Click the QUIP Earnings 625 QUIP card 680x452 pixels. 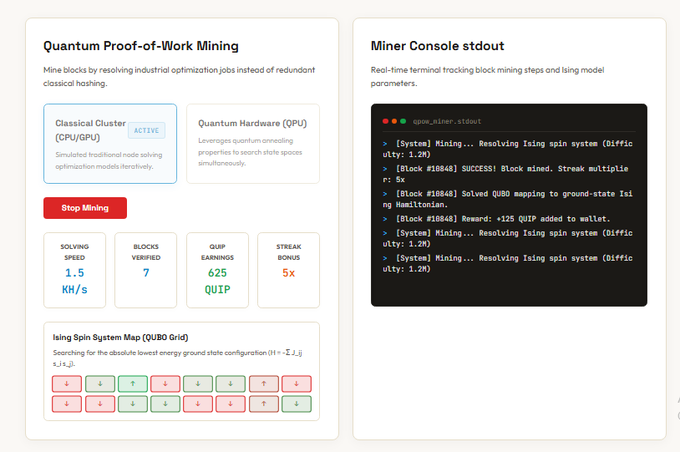pyautogui.click(x=217, y=270)
